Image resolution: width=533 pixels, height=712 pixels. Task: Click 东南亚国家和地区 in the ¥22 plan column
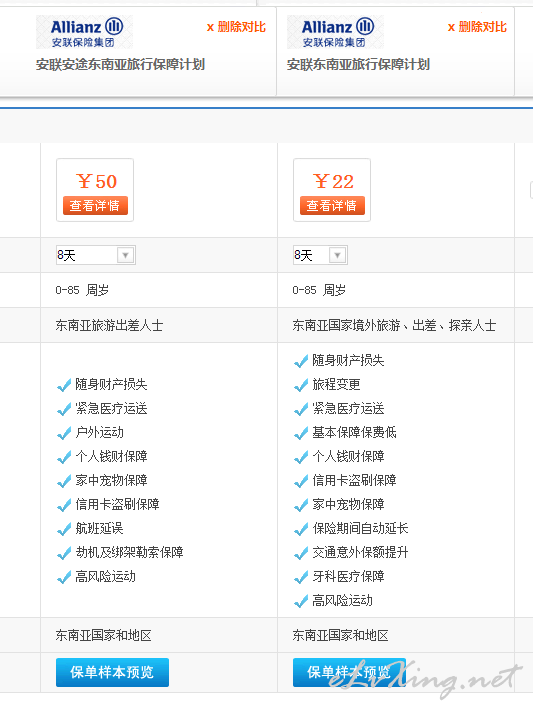coord(341,636)
